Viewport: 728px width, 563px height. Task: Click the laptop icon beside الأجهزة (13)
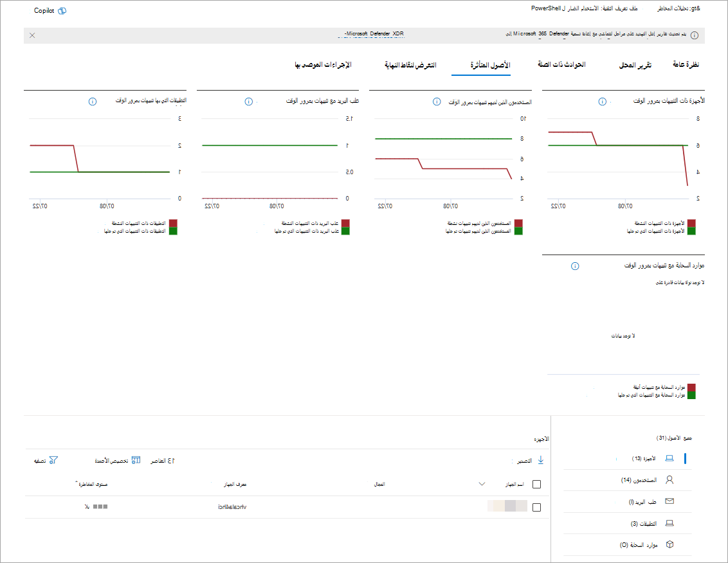[669, 458]
